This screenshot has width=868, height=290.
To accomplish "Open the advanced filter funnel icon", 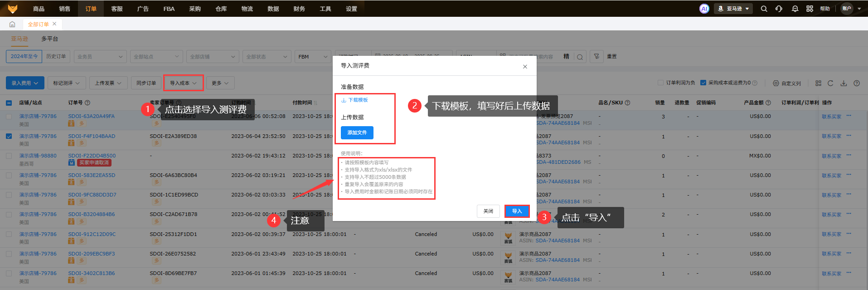I will click(x=596, y=56).
